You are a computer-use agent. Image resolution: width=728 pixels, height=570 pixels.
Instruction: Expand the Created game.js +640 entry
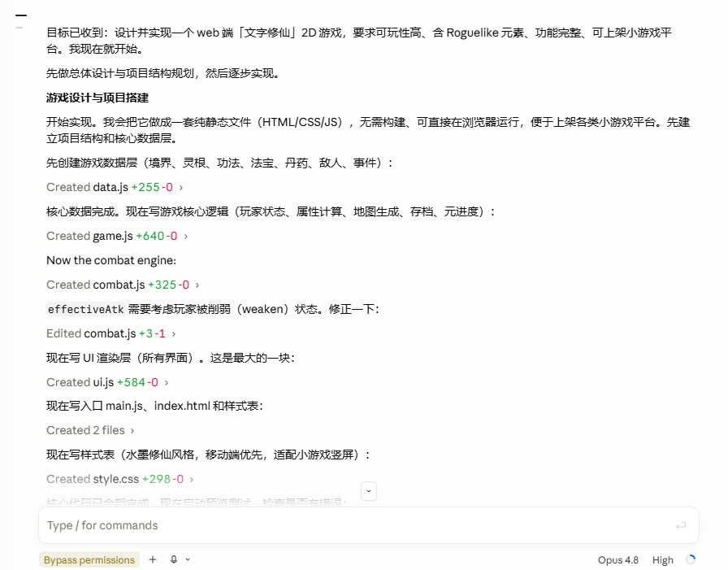pos(117,236)
